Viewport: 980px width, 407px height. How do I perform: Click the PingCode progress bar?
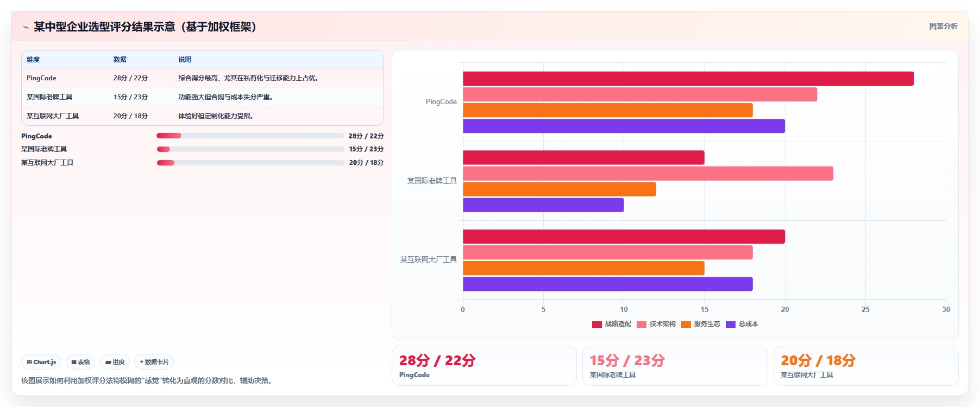[250, 136]
